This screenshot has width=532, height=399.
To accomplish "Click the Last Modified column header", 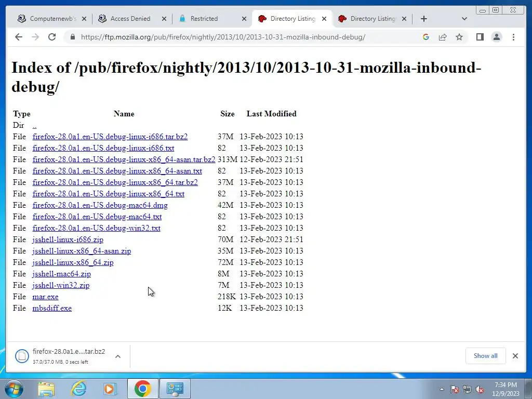I will pyautogui.click(x=271, y=114).
